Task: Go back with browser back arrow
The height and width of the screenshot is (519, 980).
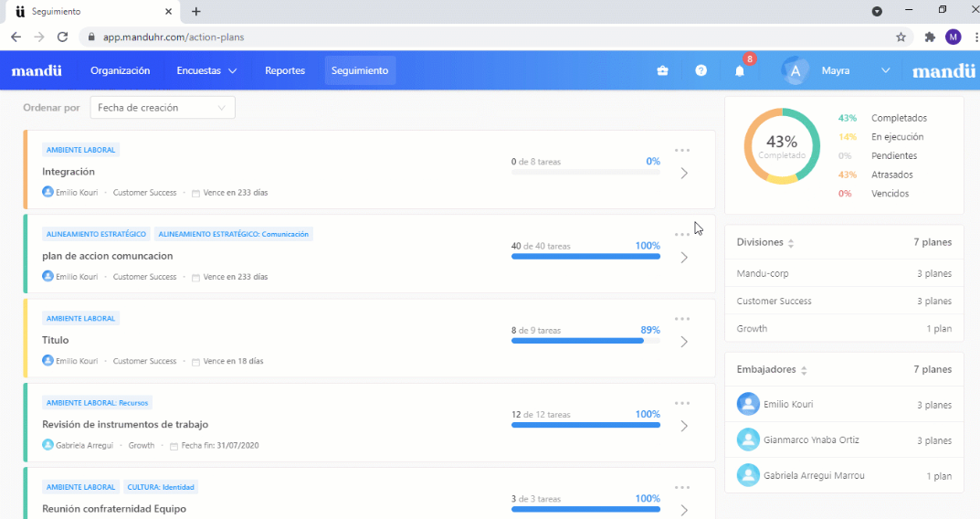Action: (16, 37)
